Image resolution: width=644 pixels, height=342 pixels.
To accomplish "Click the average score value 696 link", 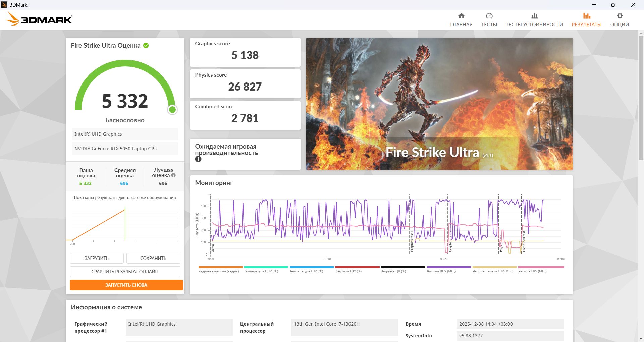I will click(x=124, y=183).
